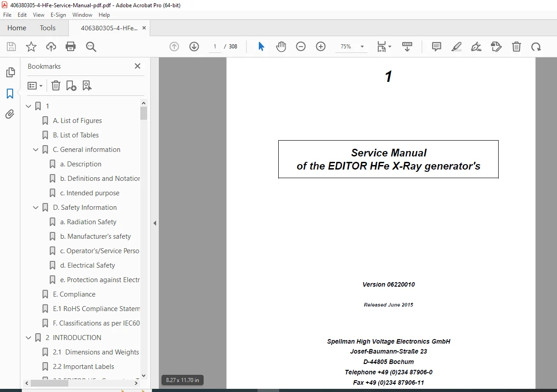This screenshot has width=557, height=392.
Task: Open the View menu
Action: tap(38, 15)
